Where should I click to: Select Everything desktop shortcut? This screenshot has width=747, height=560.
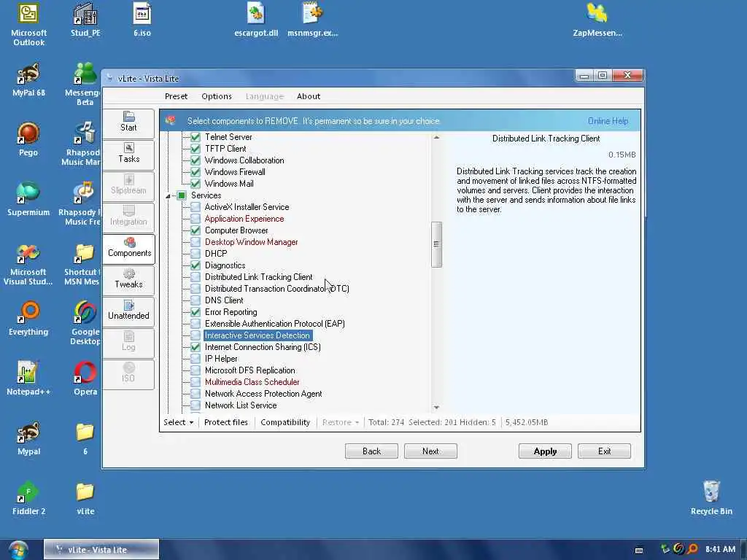(x=28, y=319)
